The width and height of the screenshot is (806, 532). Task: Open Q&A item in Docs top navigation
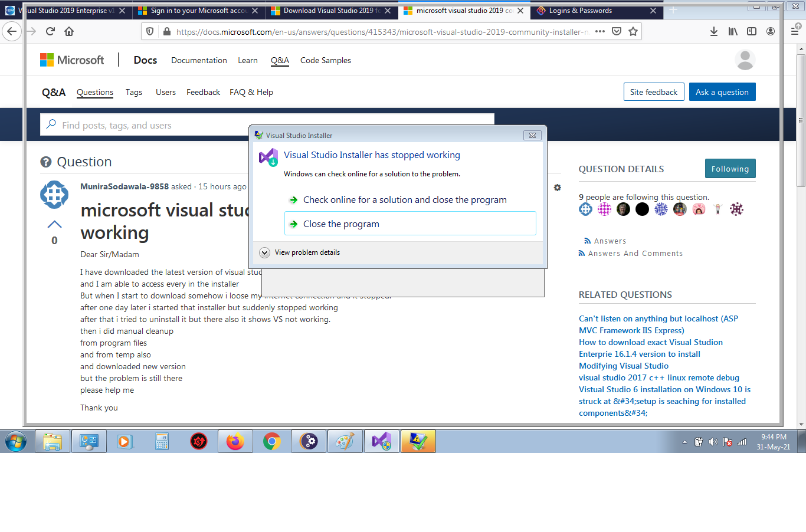(x=280, y=60)
